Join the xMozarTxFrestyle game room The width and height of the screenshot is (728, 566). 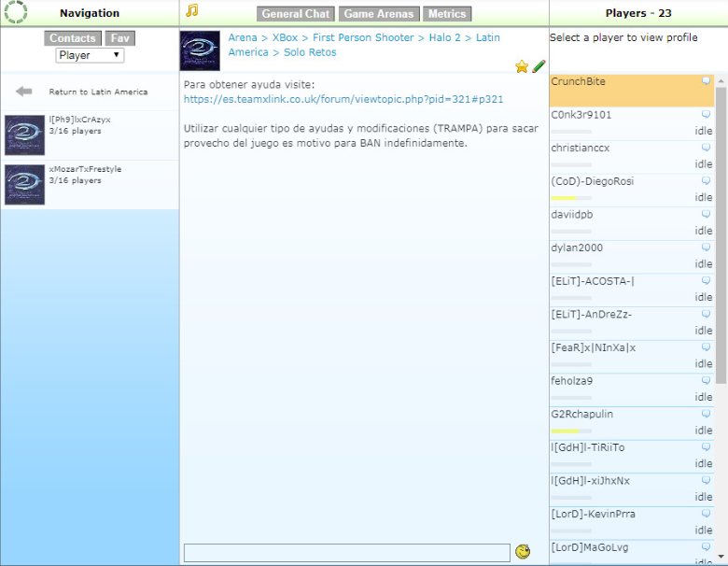coord(90,185)
